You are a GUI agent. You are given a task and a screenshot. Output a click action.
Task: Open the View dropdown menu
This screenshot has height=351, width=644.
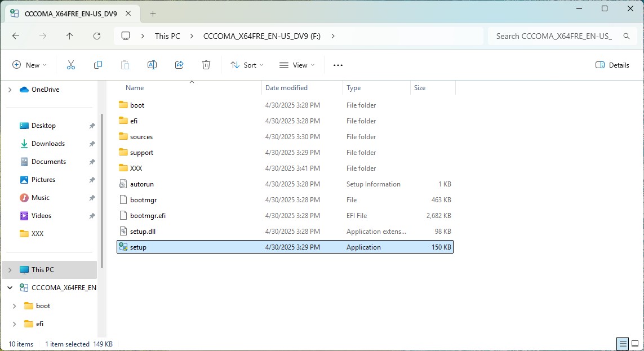[x=297, y=65]
